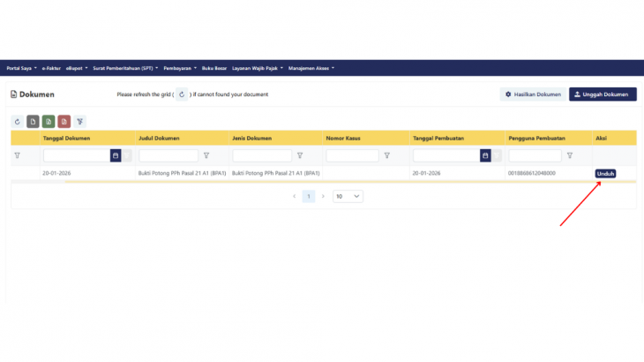The image size is (644, 362).
Task: Click refresh icon beside 'Please refresh the grid'
Action: tap(182, 94)
